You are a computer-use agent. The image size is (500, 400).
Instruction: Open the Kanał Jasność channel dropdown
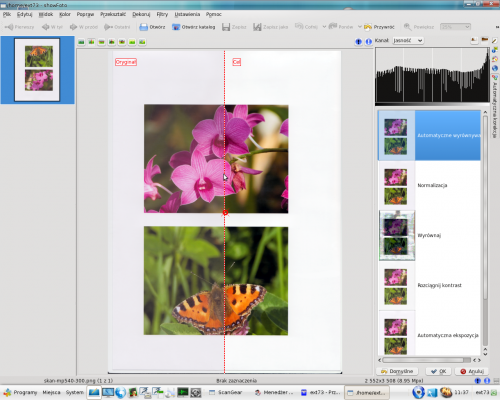[x=408, y=40]
